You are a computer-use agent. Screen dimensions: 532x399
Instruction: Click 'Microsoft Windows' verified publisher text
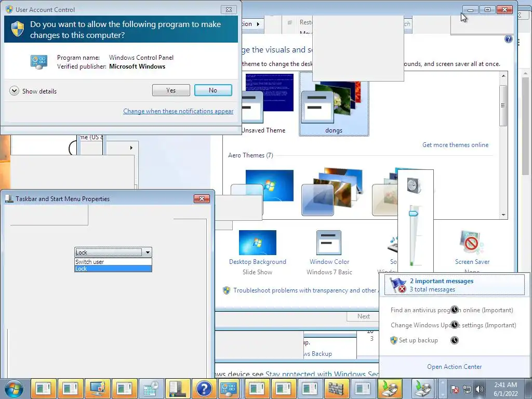(x=137, y=66)
